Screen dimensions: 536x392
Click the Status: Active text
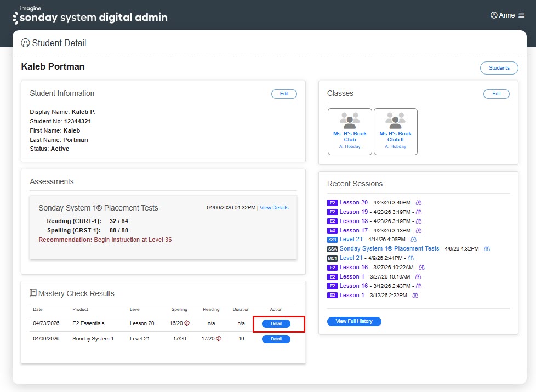pos(49,149)
